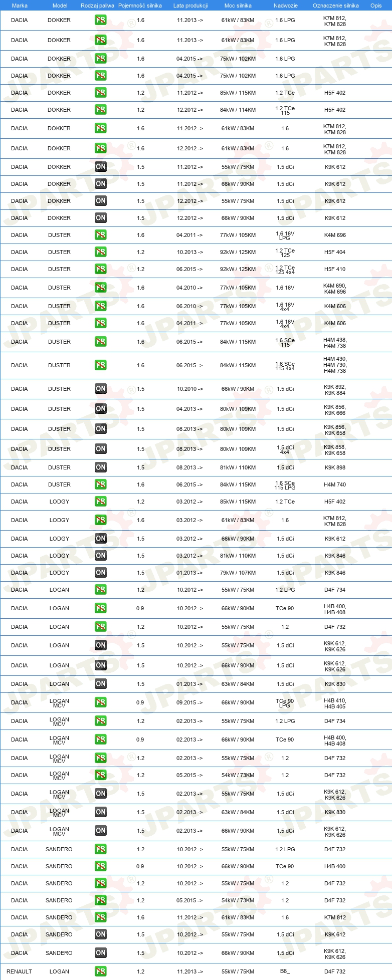392x980 pixels.
Task: Click the Rodzaj paliwa column header
Action: pyautogui.click(x=97, y=6)
